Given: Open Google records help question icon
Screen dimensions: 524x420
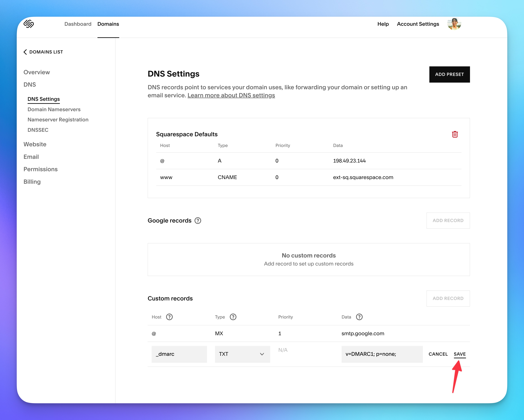Looking at the screenshot, I should coord(198,221).
